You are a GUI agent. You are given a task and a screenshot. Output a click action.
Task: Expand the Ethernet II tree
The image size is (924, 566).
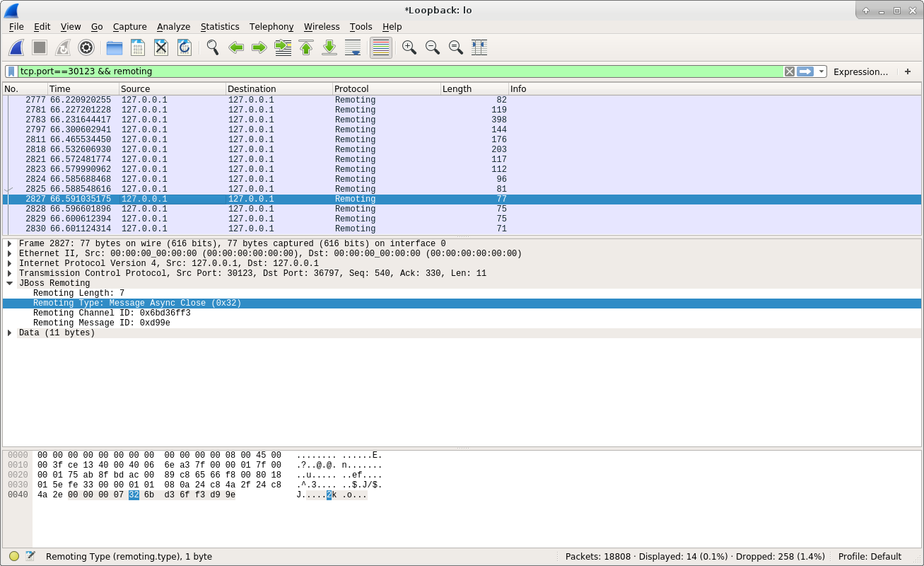pos(10,253)
